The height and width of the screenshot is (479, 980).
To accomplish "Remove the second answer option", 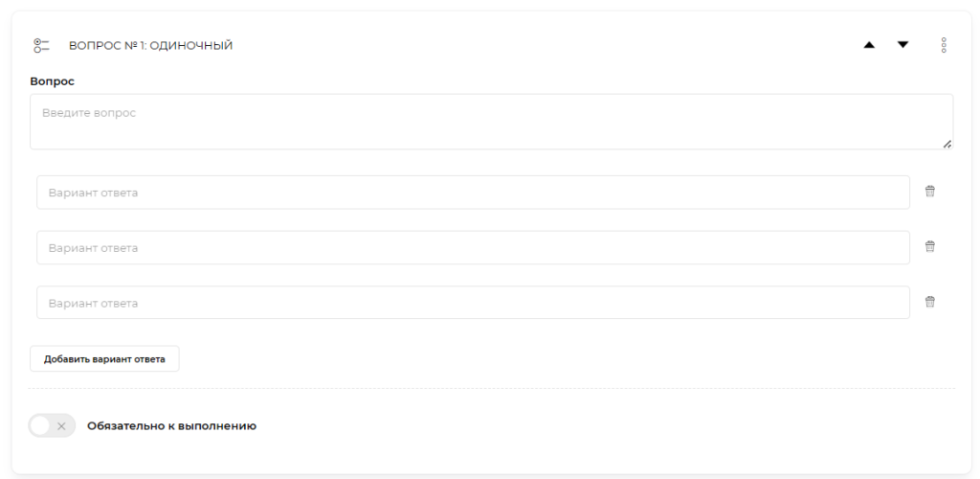I will click(929, 247).
